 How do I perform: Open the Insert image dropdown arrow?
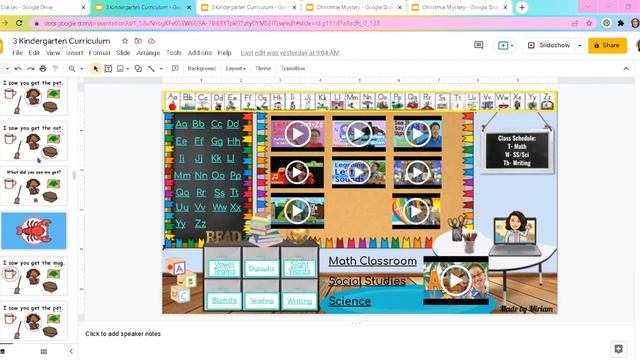pos(128,69)
